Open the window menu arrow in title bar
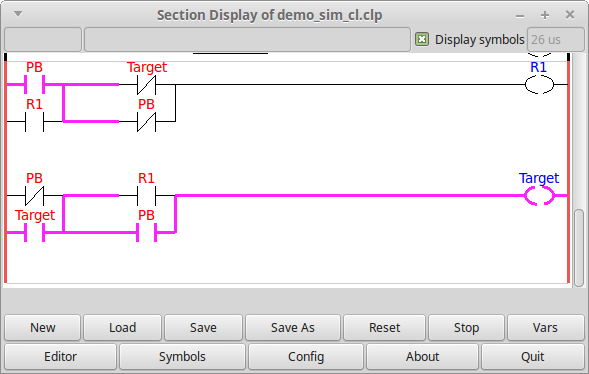589x374 pixels. tap(18, 14)
